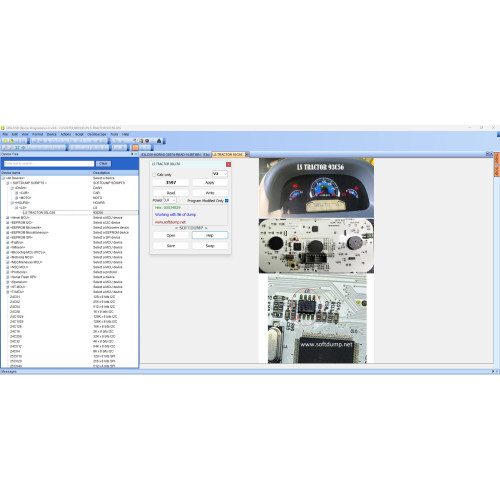Click the black warning triangle toolbar icon
The height and width of the screenshot is (500, 500).
tap(159, 141)
